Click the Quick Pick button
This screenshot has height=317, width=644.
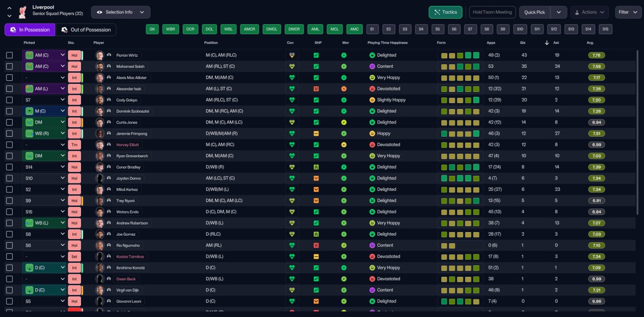tap(534, 12)
